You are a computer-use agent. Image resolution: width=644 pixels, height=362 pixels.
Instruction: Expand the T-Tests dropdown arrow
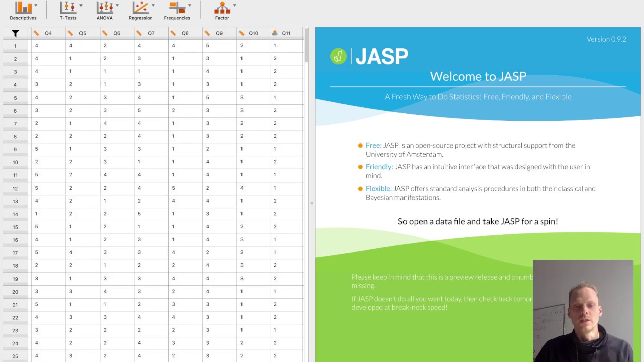81,6
